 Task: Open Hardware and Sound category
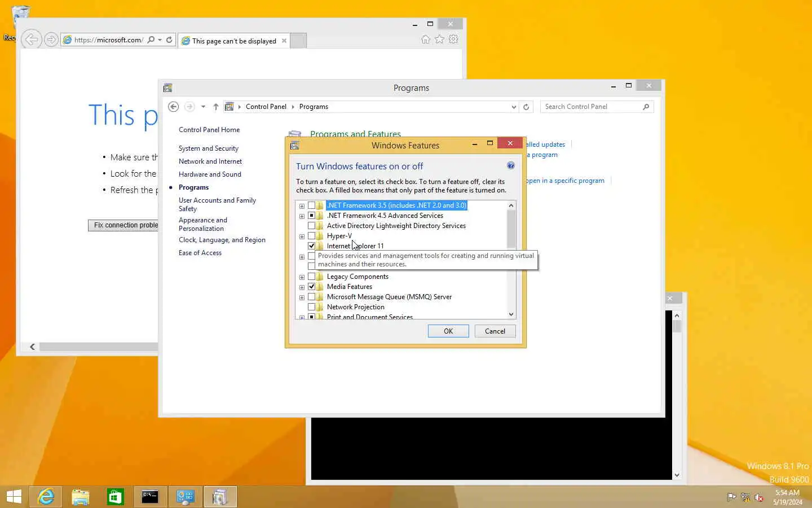tap(210, 174)
